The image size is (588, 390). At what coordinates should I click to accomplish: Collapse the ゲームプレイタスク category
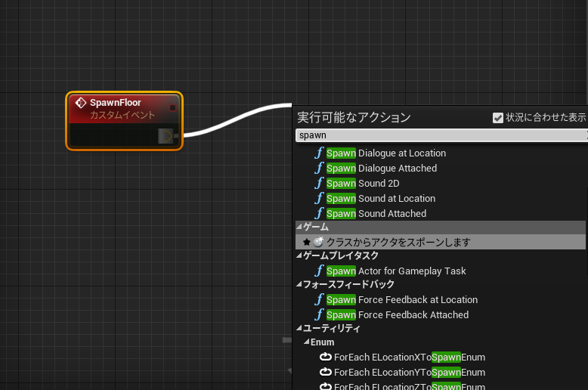(x=299, y=255)
